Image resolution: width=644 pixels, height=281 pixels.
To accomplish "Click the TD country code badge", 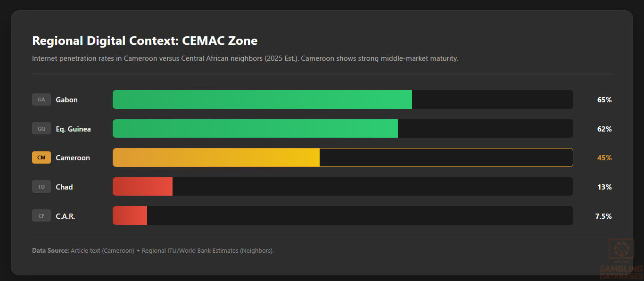I will pos(41,187).
